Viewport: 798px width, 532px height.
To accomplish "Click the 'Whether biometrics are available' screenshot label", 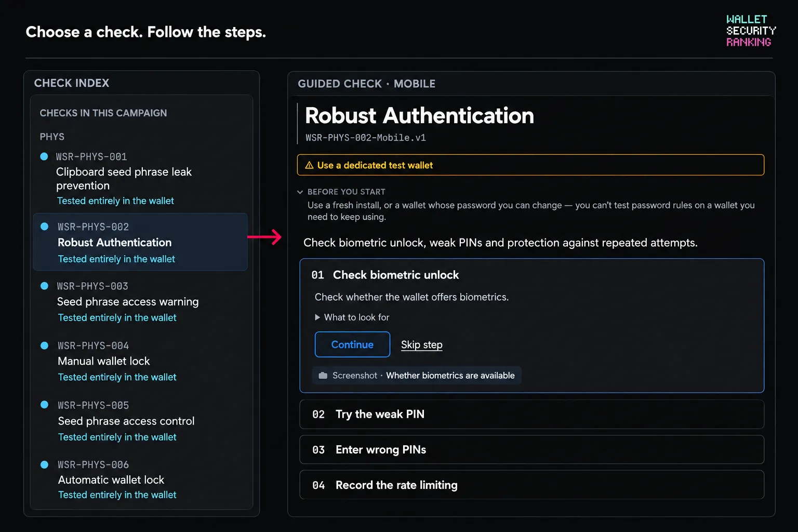I will tap(450, 376).
